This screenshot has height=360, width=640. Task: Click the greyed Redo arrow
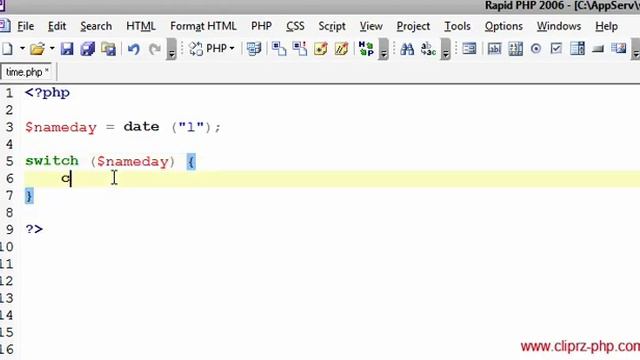click(x=155, y=49)
